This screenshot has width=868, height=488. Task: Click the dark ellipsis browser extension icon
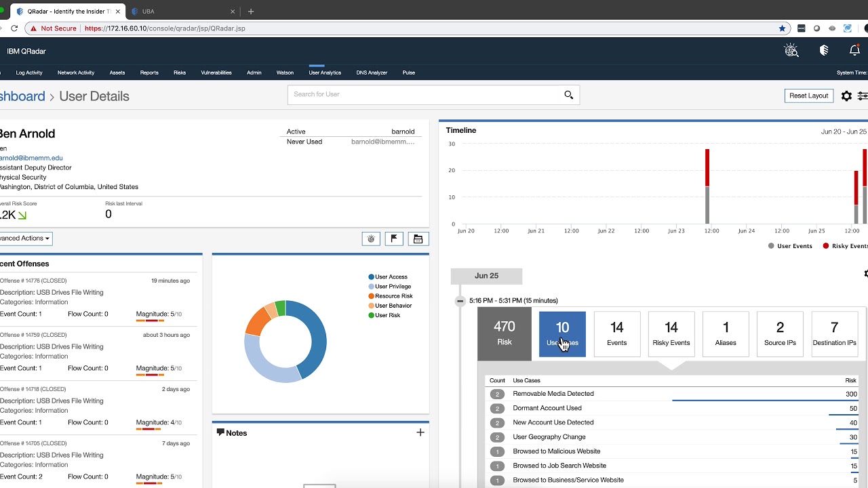point(802,28)
